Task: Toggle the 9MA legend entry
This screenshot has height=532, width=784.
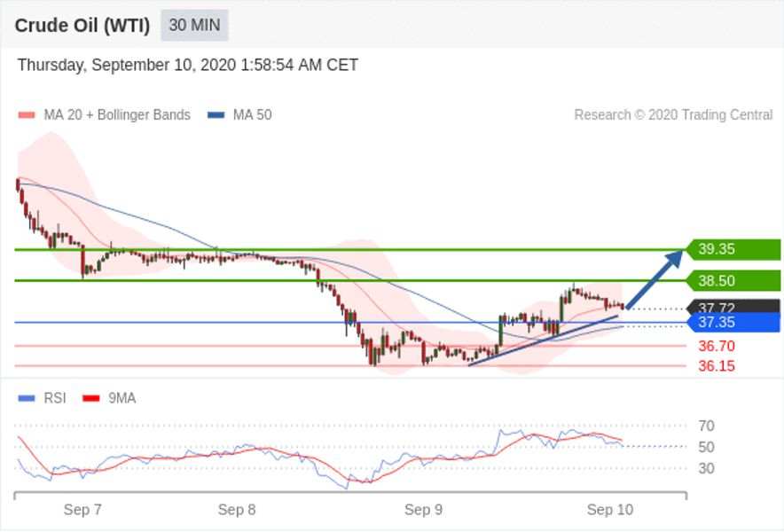Action: tap(109, 398)
